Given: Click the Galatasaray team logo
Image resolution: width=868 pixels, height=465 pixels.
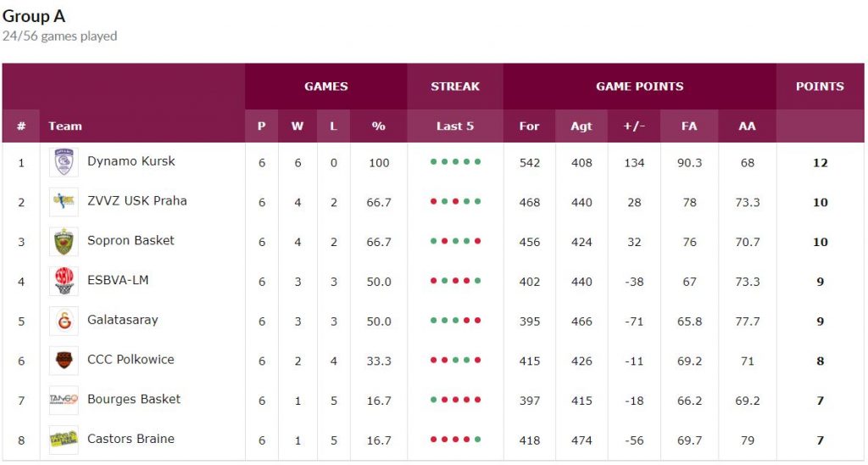Looking at the screenshot, I should tap(64, 321).
